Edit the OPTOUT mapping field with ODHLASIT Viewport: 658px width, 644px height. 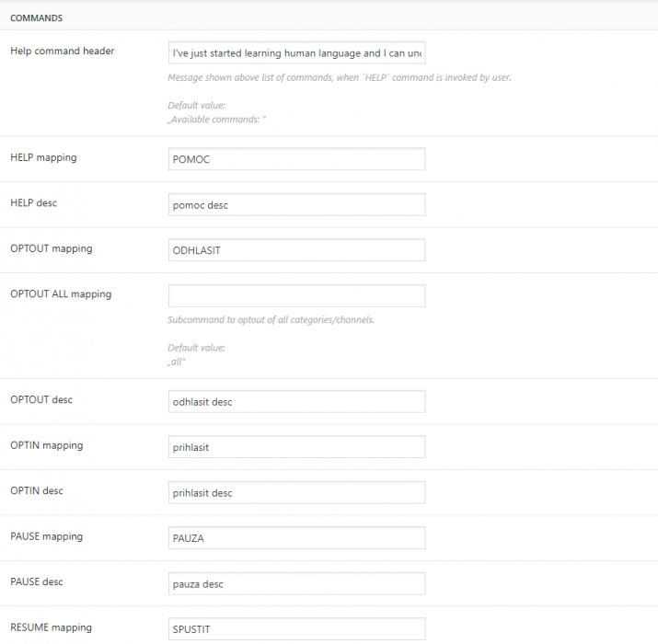[296, 250]
